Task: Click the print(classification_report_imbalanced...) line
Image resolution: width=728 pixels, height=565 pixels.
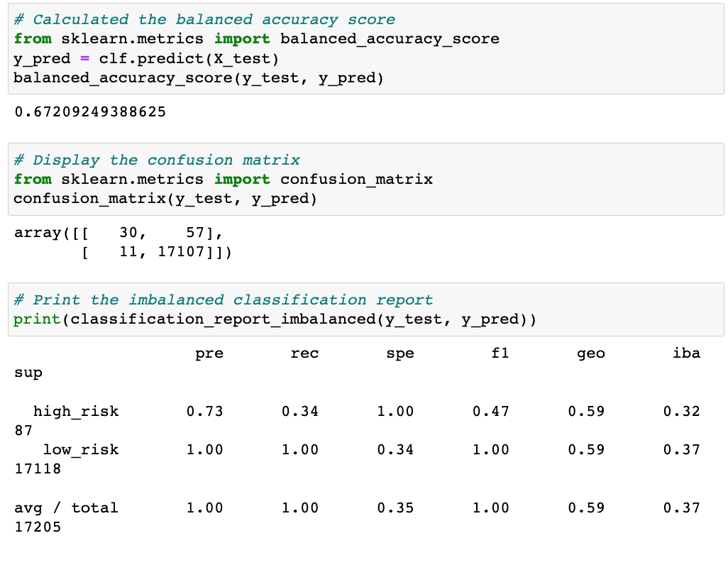Action: [275, 319]
